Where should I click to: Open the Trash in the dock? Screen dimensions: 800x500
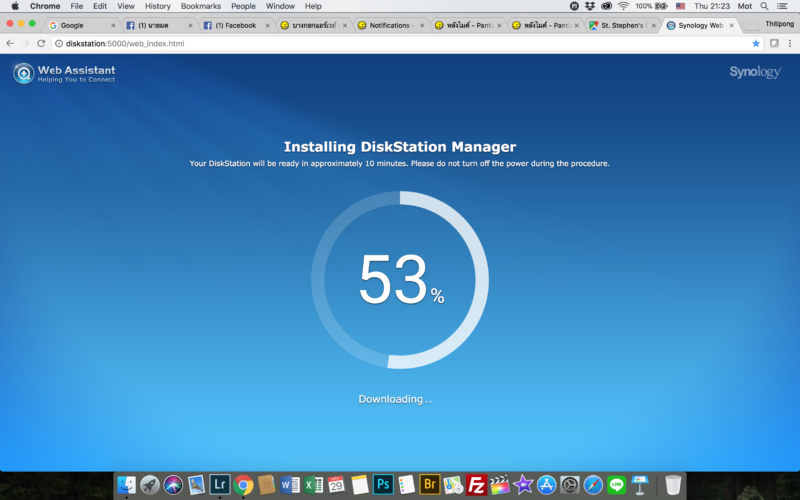tap(673, 485)
